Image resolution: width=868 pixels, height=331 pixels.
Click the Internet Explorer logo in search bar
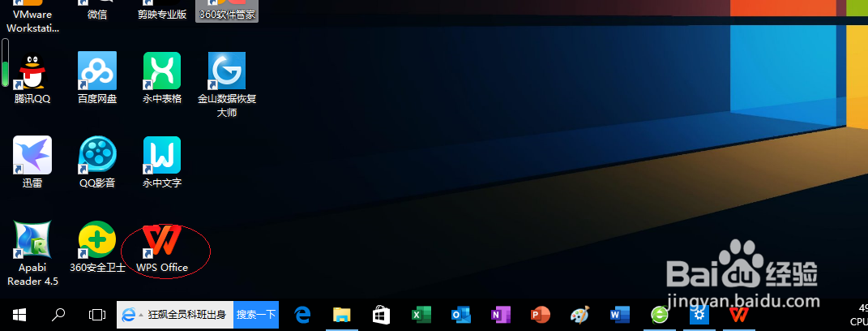(128, 315)
